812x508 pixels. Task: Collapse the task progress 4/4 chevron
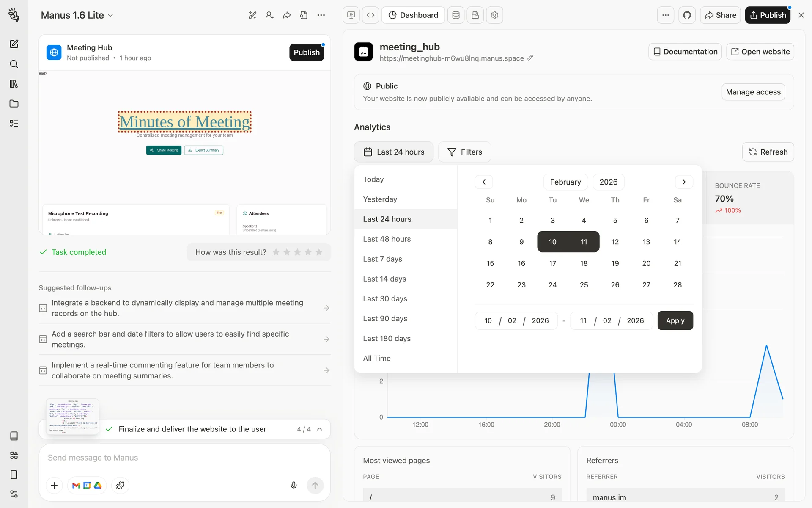click(320, 429)
